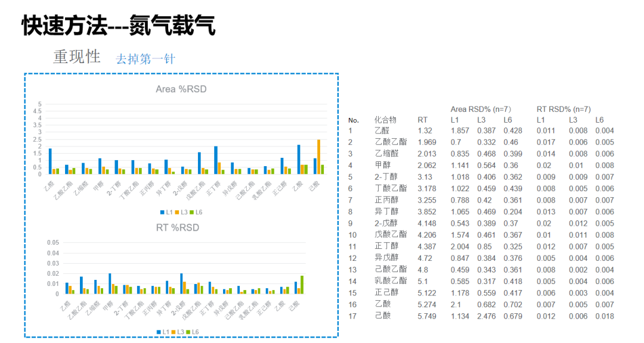644x343 pixels.
Task: Click RT RSD value 0.014 in 乙缩醛 row
Action: (546, 154)
